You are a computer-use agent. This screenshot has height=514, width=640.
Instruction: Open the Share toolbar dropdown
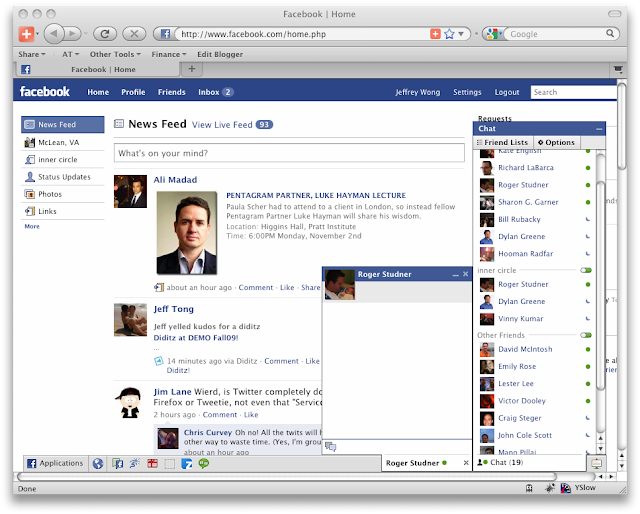pyautogui.click(x=32, y=54)
